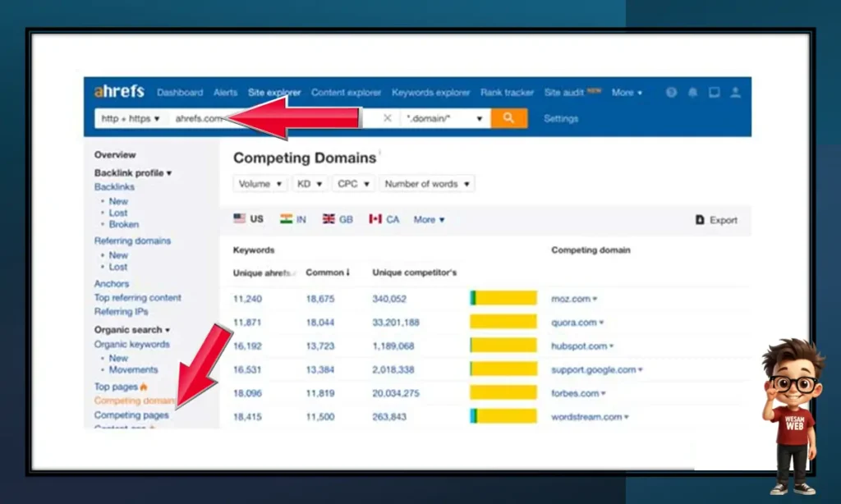The height and width of the screenshot is (504, 841).
Task: Click the Settings link beside search
Action: tap(561, 119)
